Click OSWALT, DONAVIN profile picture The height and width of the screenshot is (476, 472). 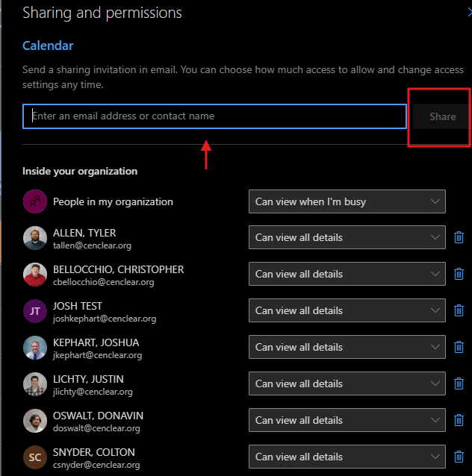tap(34, 421)
